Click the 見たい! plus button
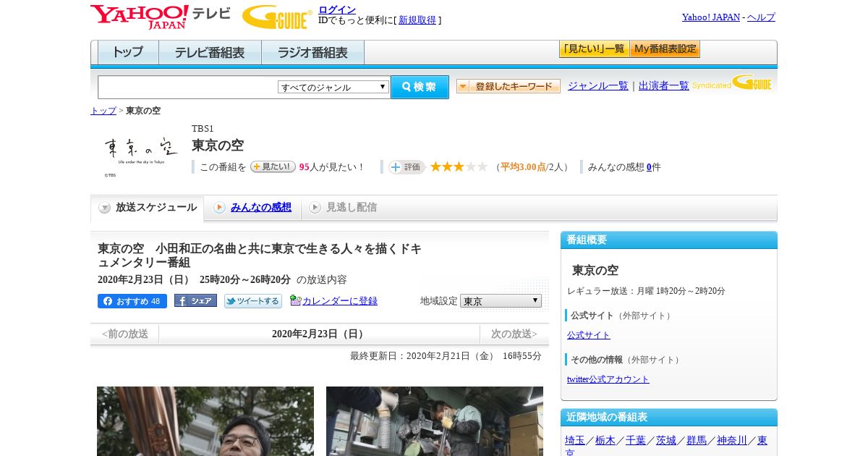Viewport: 868px width, 456px height. tap(273, 166)
